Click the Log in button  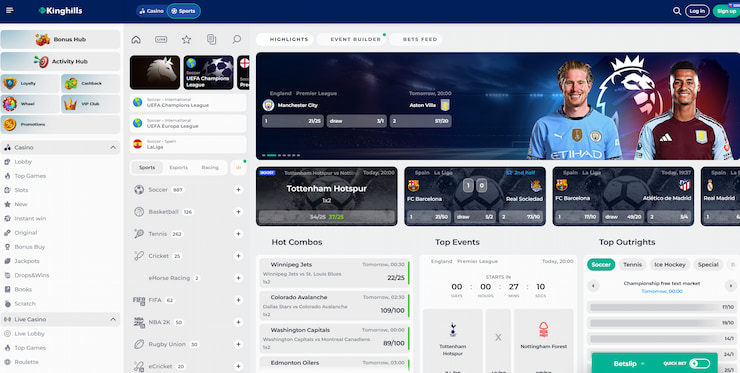(x=697, y=11)
